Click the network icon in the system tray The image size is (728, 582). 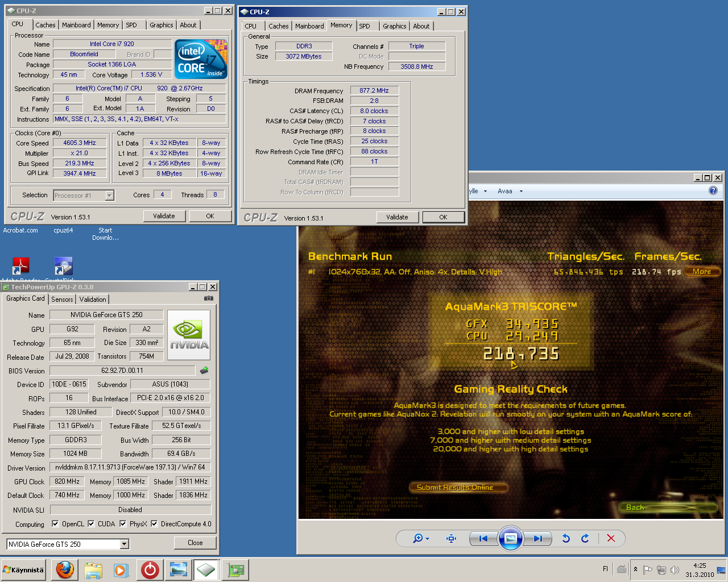[661, 569]
